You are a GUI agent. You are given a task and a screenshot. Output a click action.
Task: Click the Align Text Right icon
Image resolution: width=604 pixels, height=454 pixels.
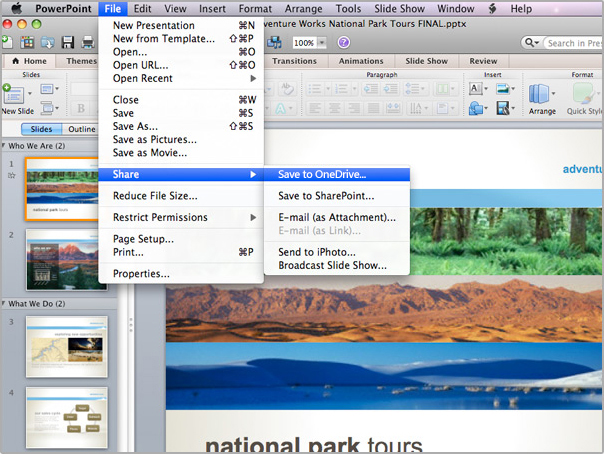[x=354, y=109]
